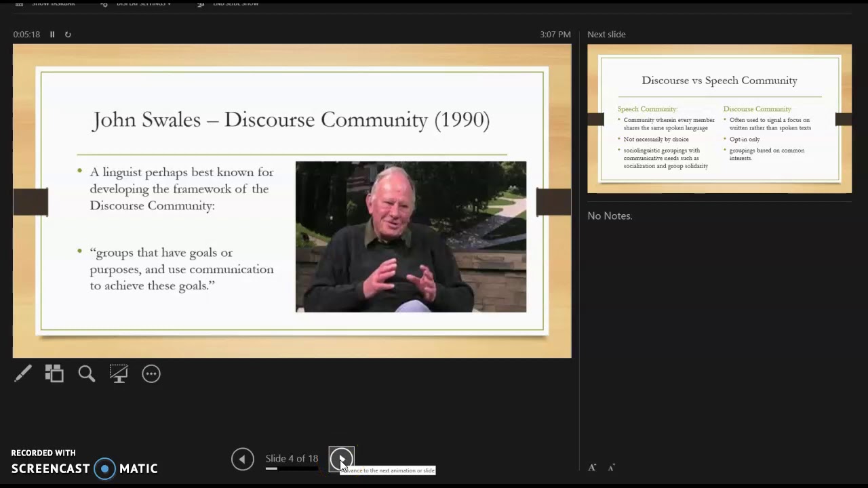868x488 pixels.
Task: Click the Slide 4 of 18 indicator
Action: pos(292,459)
